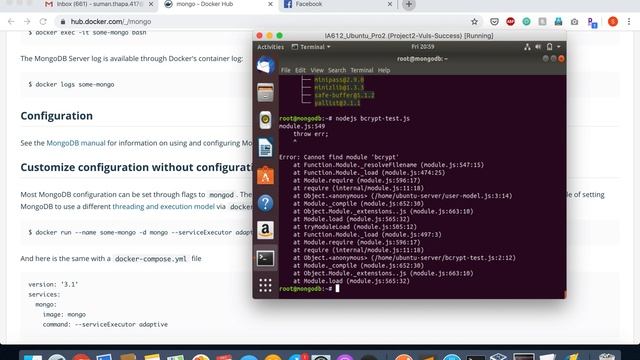Open threading and execution model link
Image resolution: width=640 pixels, height=360 pixels.
163,207
